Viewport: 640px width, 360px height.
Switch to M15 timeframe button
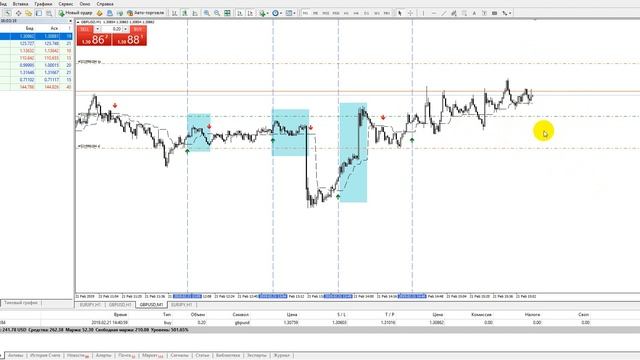coord(325,13)
